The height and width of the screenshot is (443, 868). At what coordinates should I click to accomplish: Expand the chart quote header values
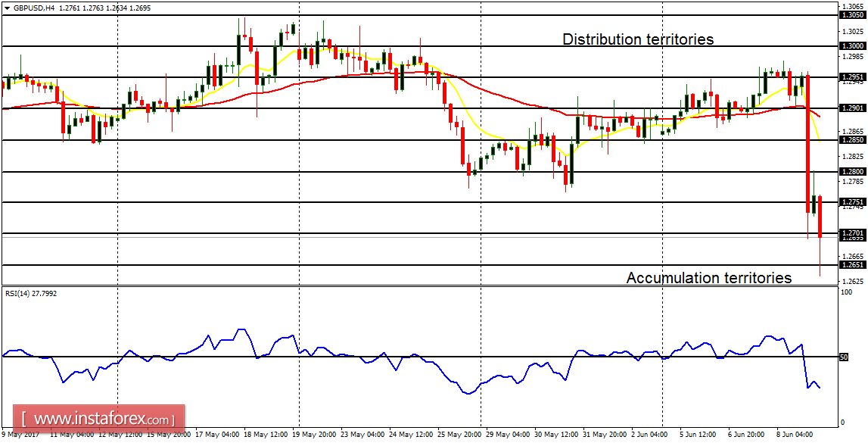click(106, 8)
